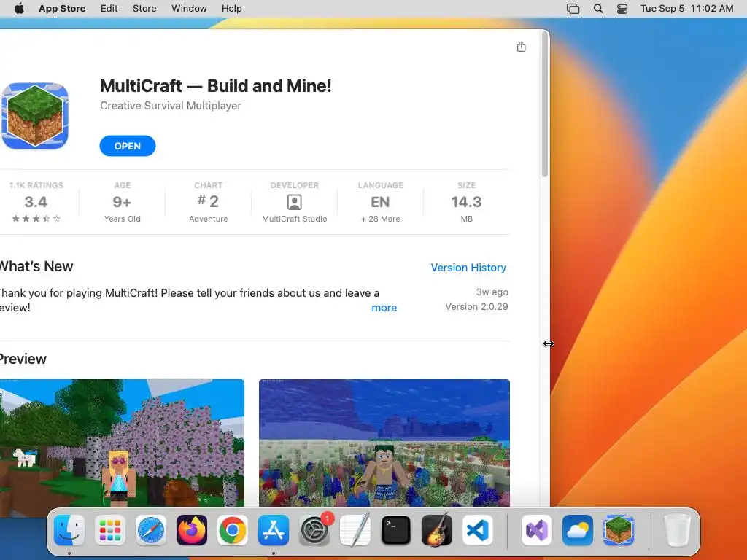Launch Visual Studio from the Dock
Image resolution: width=747 pixels, height=560 pixels.
(537, 530)
